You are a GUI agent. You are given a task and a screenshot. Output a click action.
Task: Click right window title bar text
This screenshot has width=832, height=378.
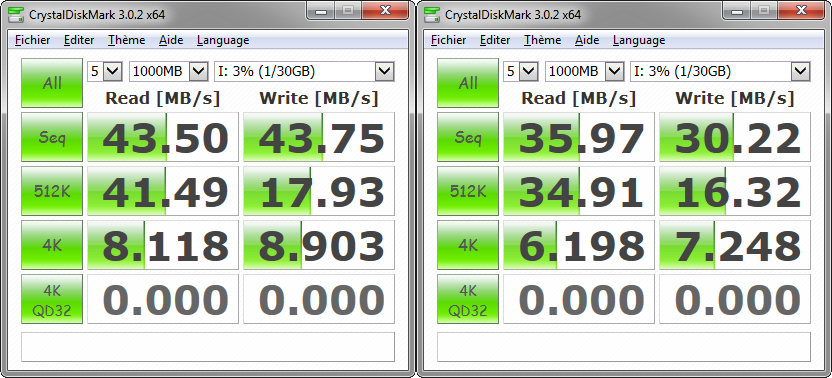click(513, 15)
